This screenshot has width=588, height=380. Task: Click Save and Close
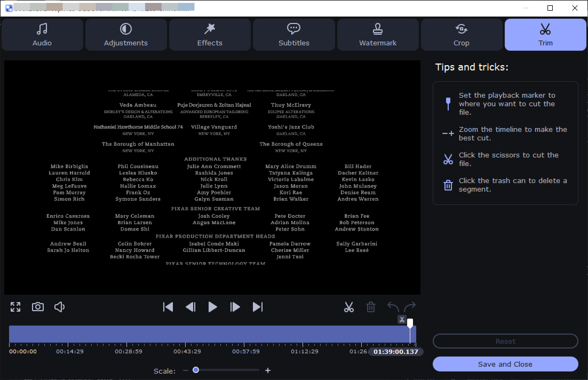tap(505, 364)
